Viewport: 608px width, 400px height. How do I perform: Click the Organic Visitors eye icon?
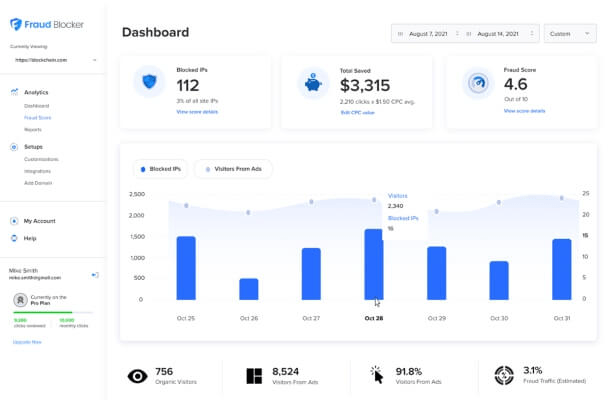[137, 376]
